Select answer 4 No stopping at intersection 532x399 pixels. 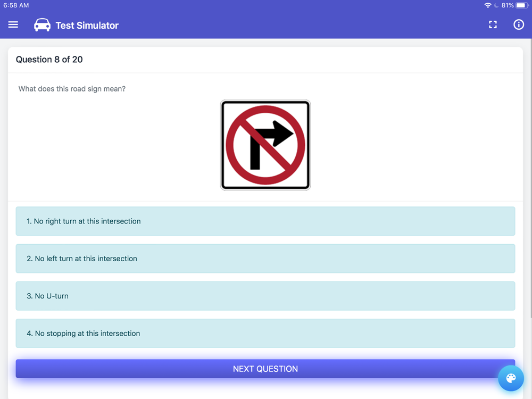(x=265, y=333)
